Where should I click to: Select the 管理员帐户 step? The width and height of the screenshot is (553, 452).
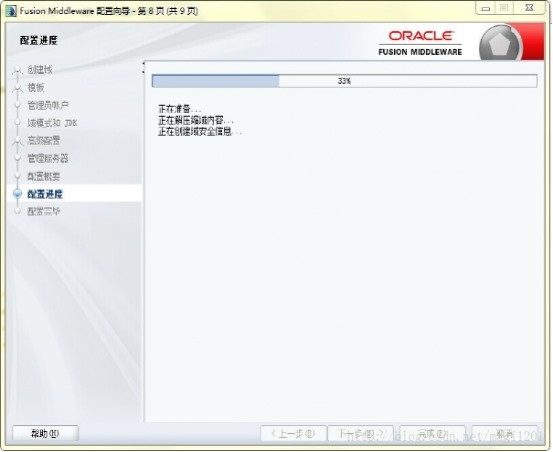coord(48,105)
